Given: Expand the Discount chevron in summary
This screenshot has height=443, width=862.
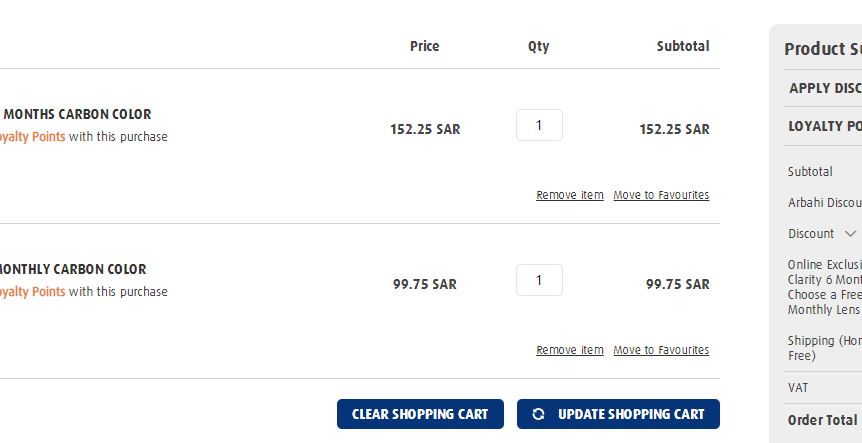Looking at the screenshot, I should [x=850, y=234].
